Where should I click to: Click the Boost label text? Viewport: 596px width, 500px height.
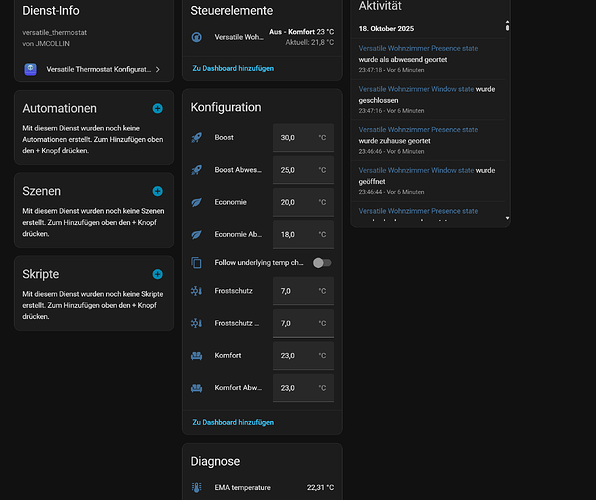(x=224, y=137)
